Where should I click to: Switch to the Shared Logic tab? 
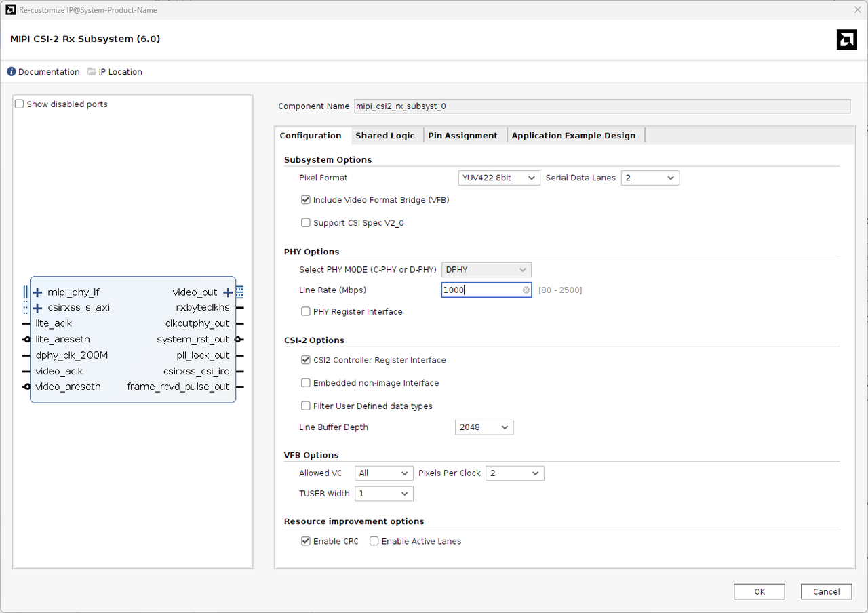[384, 136]
